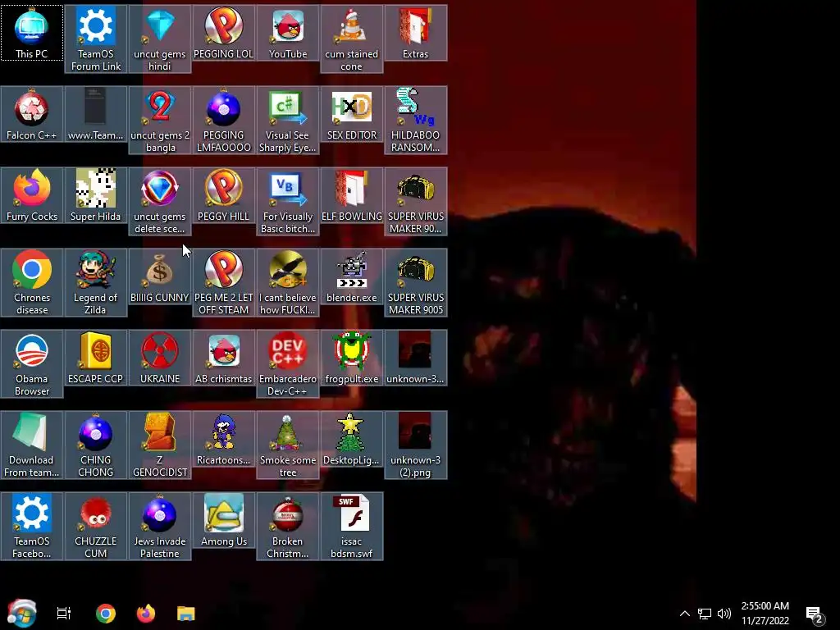Launch the Chrones disease Chrome shortcut
Viewport: 840px width, 630px height.
tap(32, 283)
